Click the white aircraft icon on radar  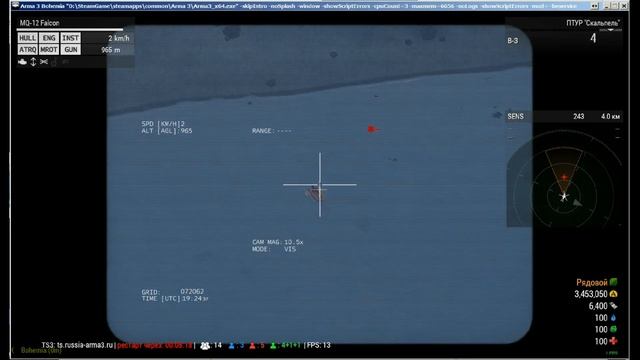pos(564,197)
